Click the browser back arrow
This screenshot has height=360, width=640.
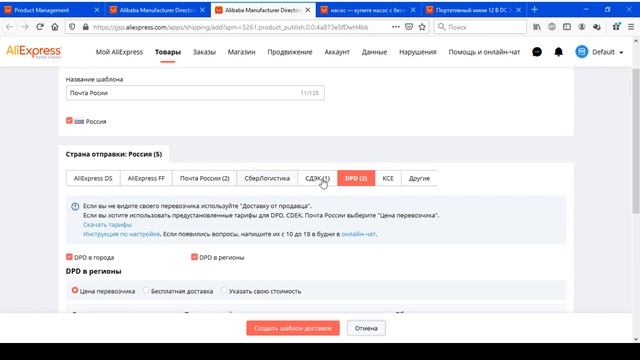[9, 27]
